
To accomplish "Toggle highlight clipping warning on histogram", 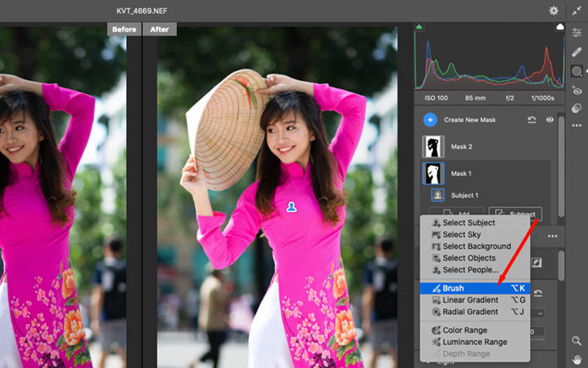I will (x=560, y=27).
